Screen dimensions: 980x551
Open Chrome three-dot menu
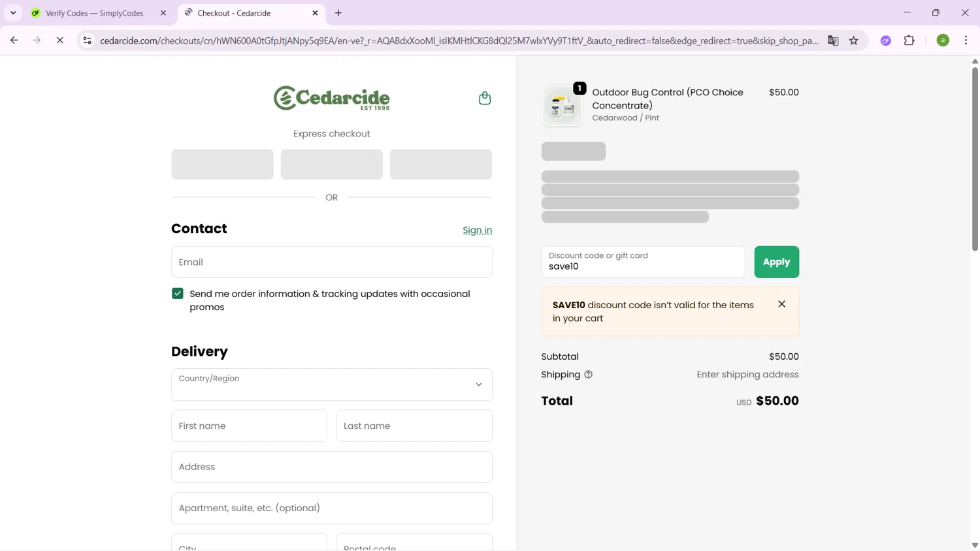pos(966,40)
